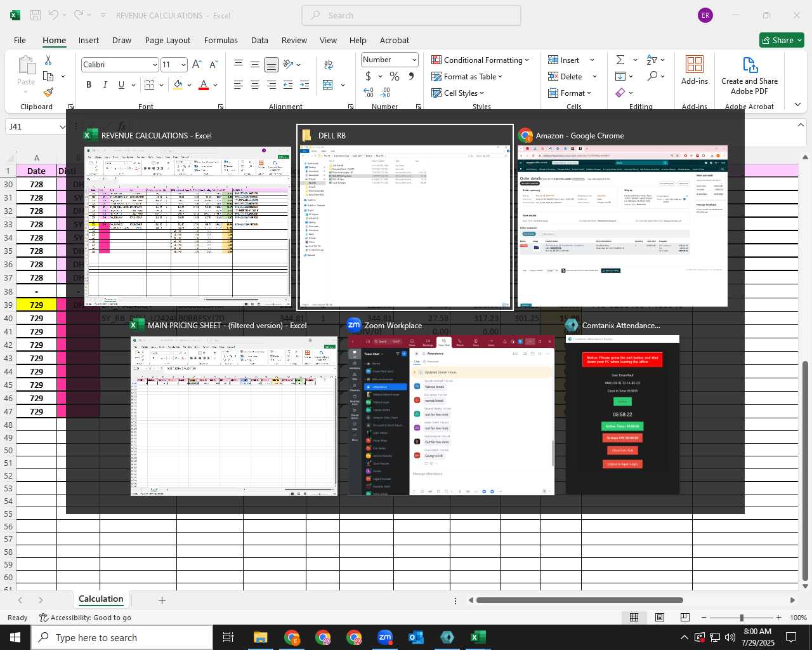812x650 pixels.
Task: Toggle Middle Align
Action: pyautogui.click(x=255, y=63)
